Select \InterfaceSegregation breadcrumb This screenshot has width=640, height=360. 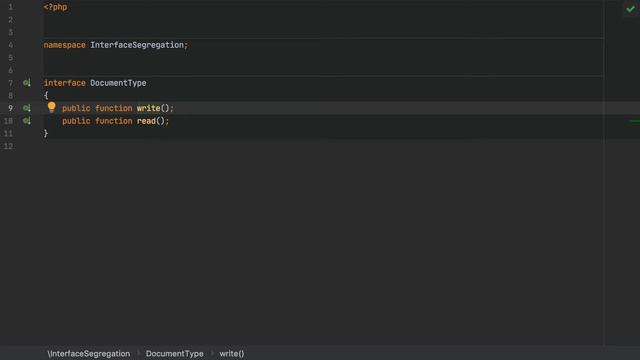click(x=89, y=353)
